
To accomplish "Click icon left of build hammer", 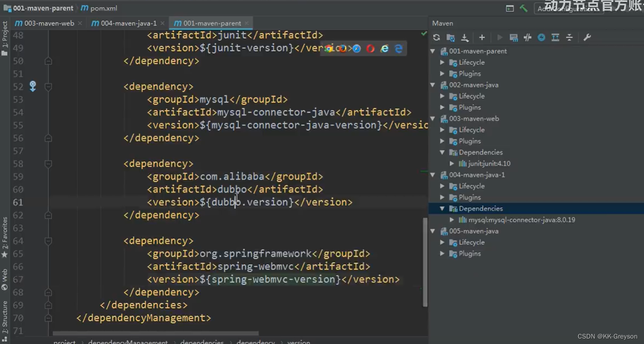I will [x=510, y=8].
